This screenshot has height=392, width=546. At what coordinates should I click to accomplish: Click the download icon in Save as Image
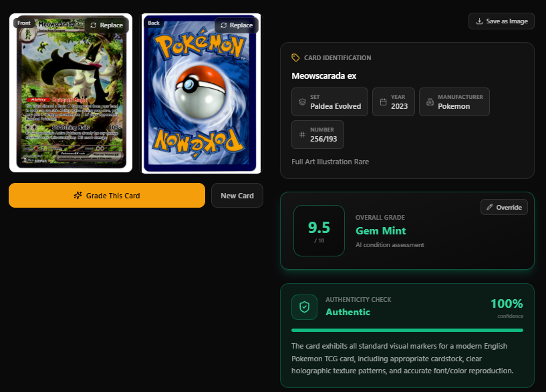(479, 21)
